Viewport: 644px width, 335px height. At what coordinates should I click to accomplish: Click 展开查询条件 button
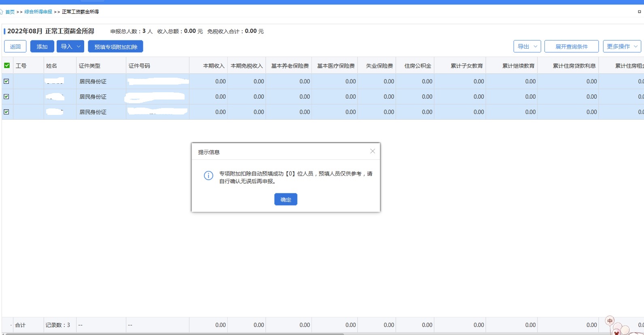tap(572, 47)
